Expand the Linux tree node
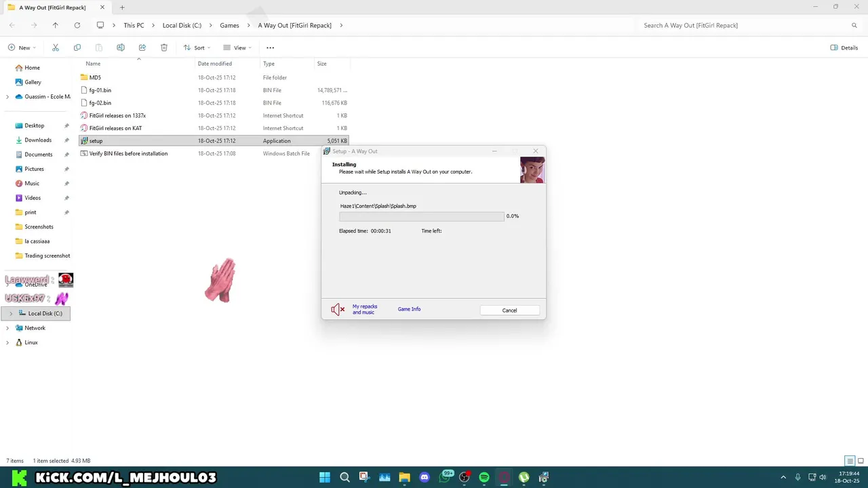This screenshot has height=488, width=868. click(7, 342)
